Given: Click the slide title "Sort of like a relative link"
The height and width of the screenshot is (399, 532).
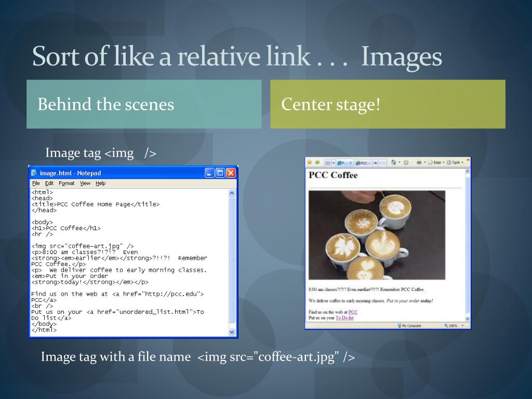Looking at the screenshot, I should (171, 56).
